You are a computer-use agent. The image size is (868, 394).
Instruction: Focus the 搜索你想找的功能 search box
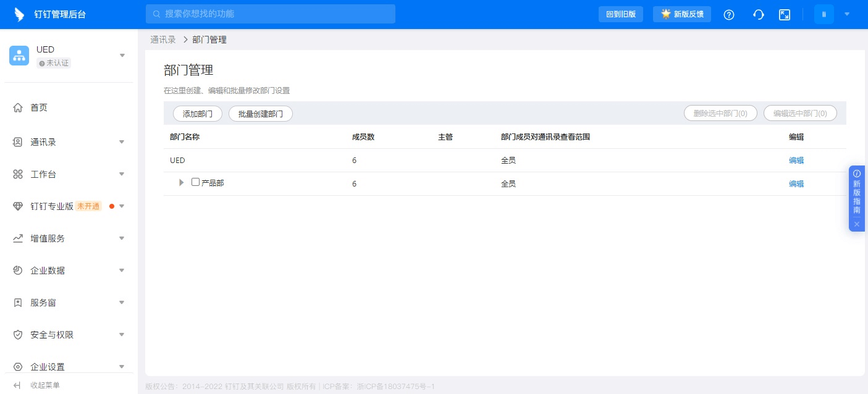(271, 14)
